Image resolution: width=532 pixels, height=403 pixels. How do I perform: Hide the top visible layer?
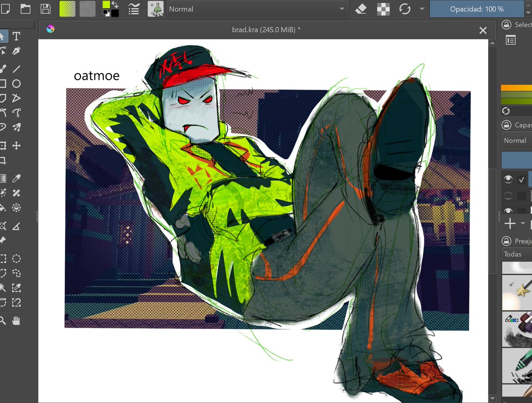[x=508, y=179]
